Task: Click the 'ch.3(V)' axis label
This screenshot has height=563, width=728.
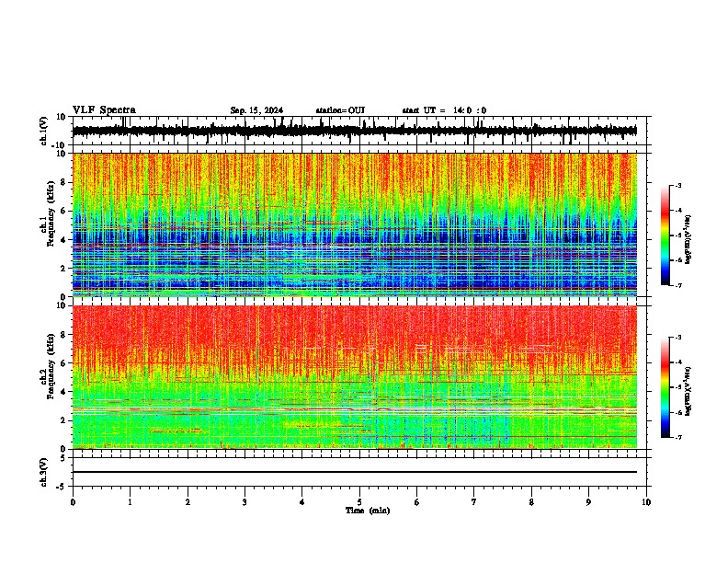Action: (44, 472)
